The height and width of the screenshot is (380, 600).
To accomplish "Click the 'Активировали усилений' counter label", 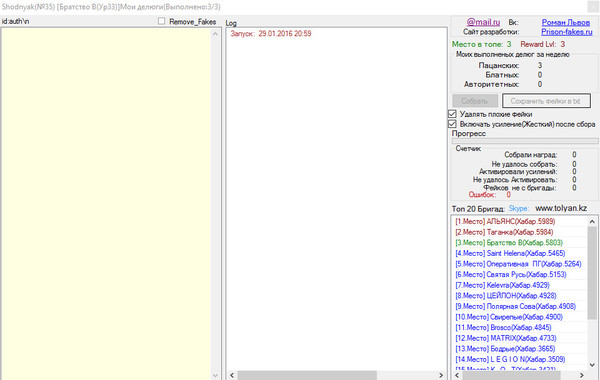I will click(518, 172).
